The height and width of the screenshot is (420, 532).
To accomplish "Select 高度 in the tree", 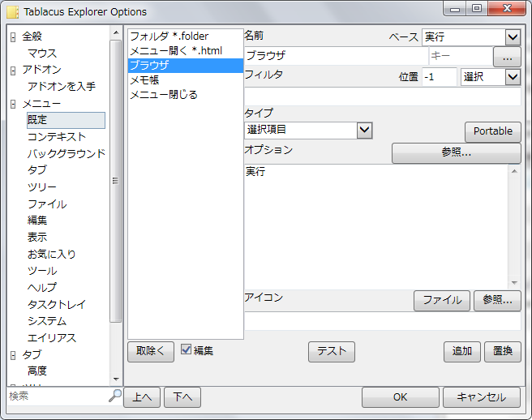I will click(x=37, y=371).
